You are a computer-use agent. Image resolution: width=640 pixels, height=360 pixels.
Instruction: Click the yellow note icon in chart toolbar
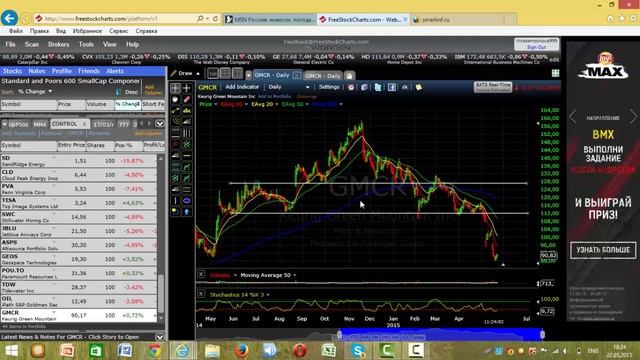[419, 87]
